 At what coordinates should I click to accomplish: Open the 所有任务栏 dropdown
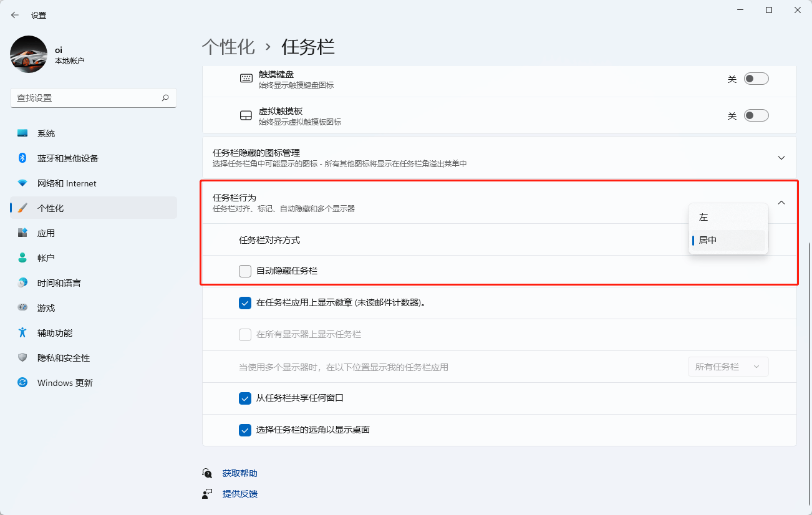pyautogui.click(x=728, y=367)
